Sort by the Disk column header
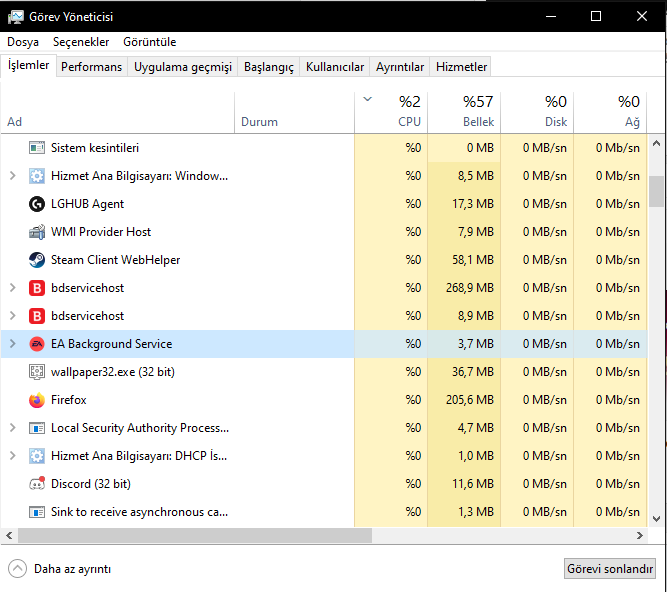 [x=537, y=113]
